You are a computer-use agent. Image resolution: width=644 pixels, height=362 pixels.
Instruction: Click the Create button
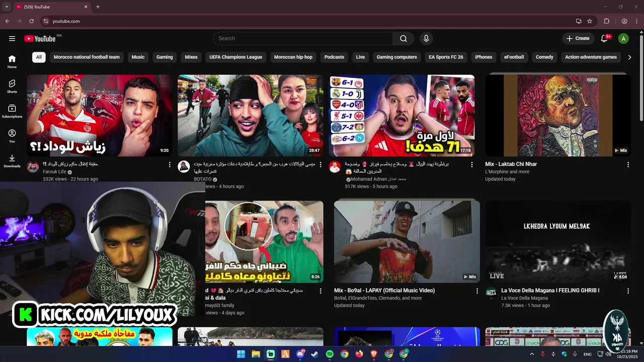[578, 38]
